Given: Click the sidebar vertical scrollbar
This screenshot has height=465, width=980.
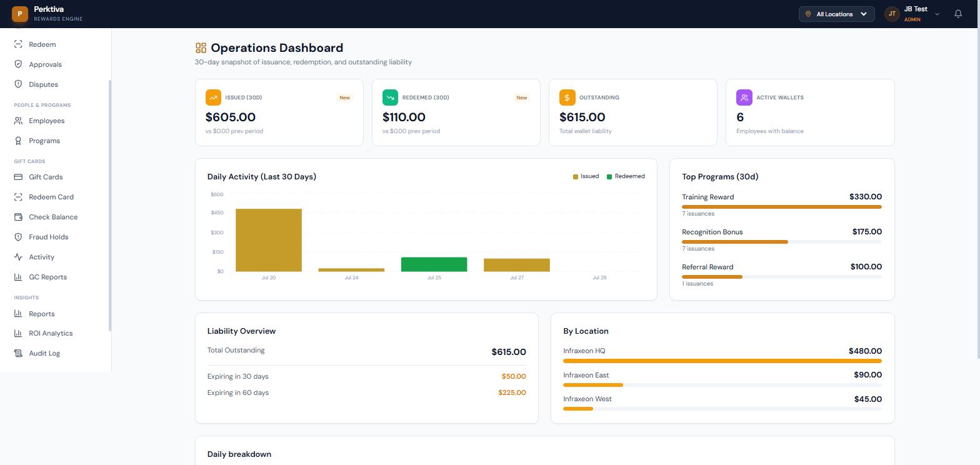Looking at the screenshot, I should [x=110, y=205].
